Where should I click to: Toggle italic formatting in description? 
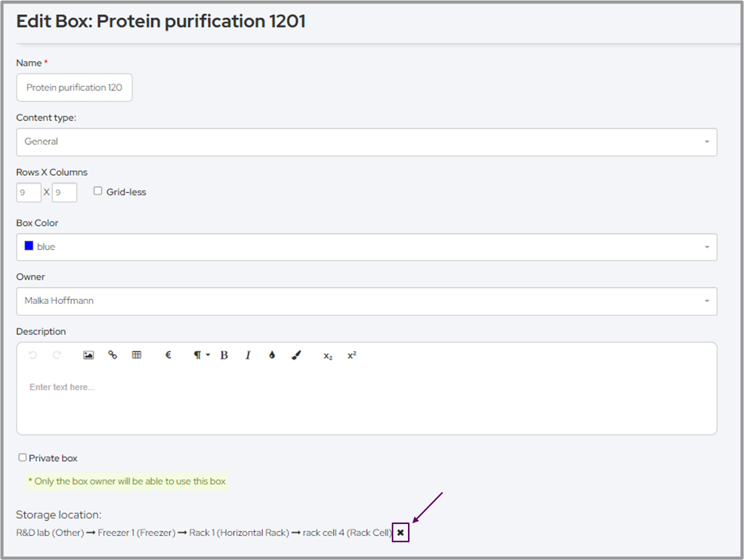[248, 355]
